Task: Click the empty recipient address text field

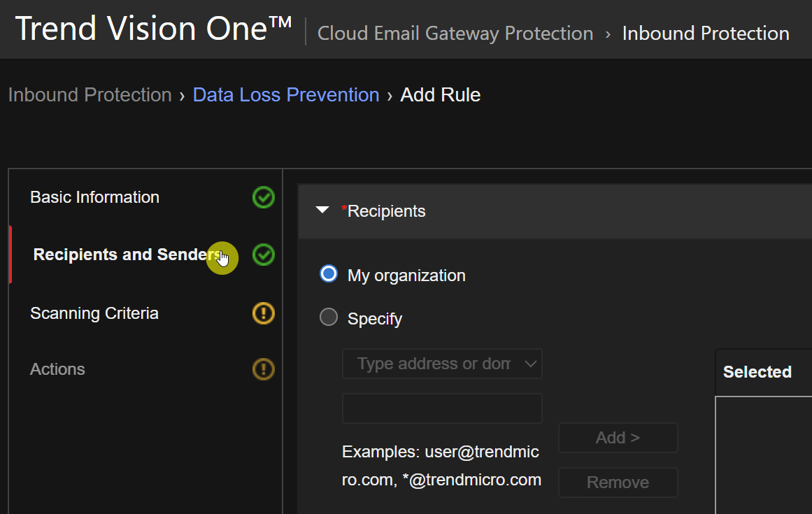Action: (441, 408)
